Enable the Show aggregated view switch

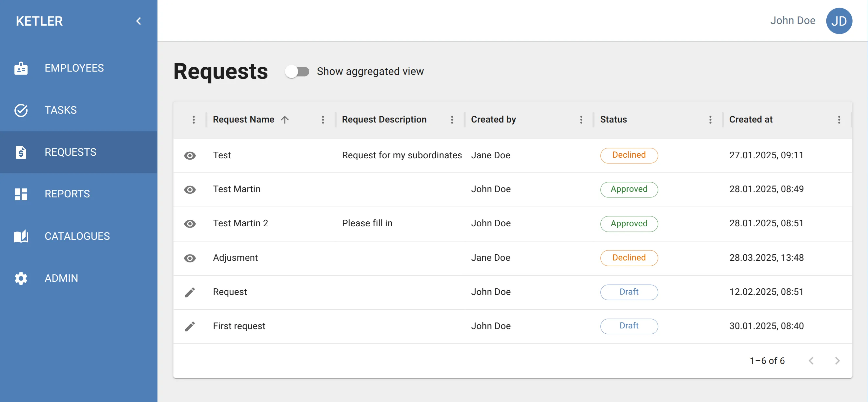coord(297,72)
